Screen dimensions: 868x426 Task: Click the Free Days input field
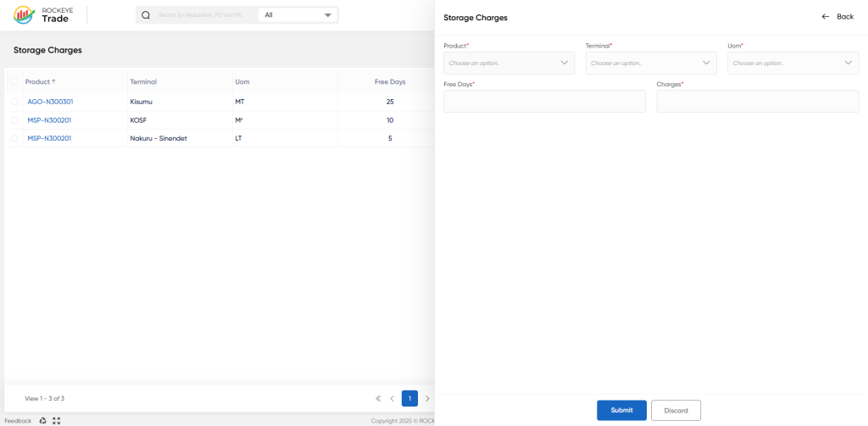tap(544, 102)
